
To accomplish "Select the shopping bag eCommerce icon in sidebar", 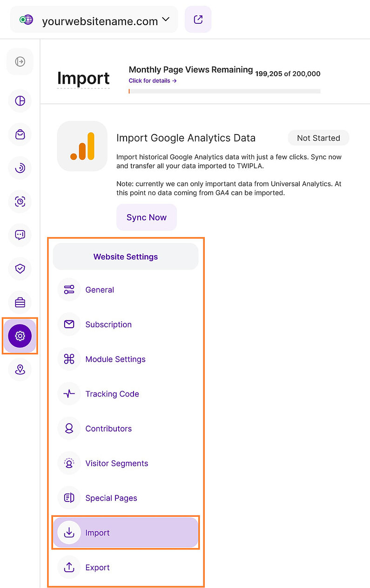I will tap(20, 135).
